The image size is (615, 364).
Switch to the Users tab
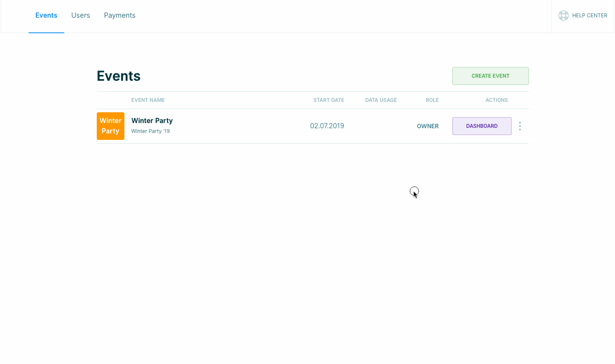tap(80, 16)
